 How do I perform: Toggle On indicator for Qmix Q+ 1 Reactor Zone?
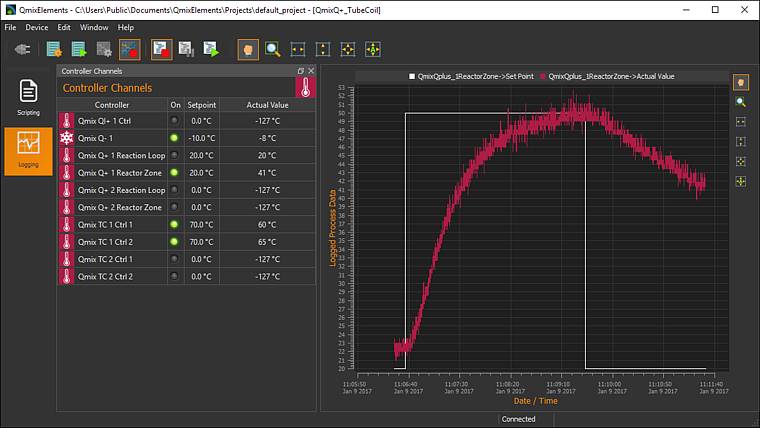point(174,173)
